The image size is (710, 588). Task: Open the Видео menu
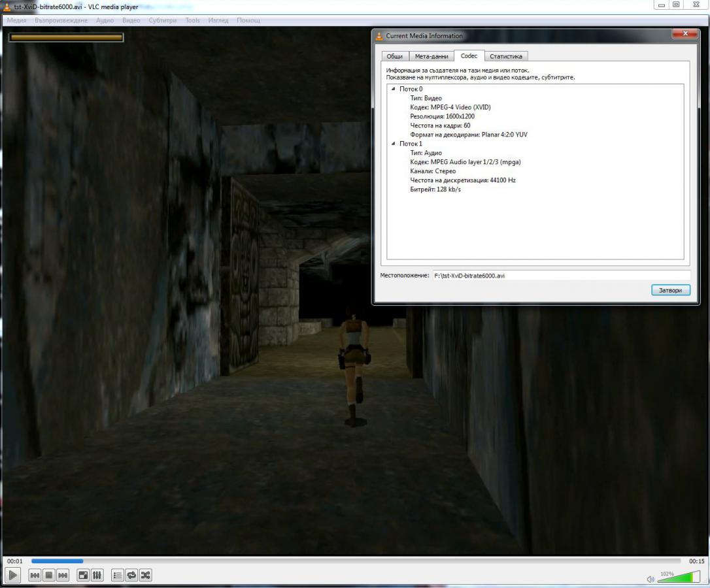131,20
